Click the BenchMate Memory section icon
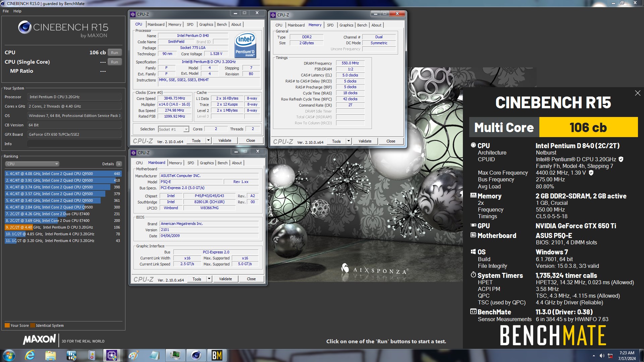644x362 pixels. pyautogui.click(x=473, y=195)
